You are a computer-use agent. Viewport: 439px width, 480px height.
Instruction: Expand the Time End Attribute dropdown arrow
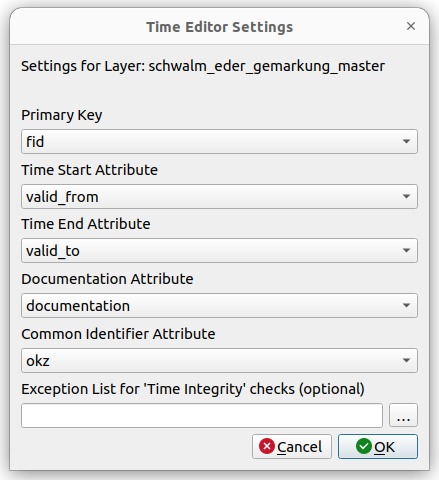(406, 250)
